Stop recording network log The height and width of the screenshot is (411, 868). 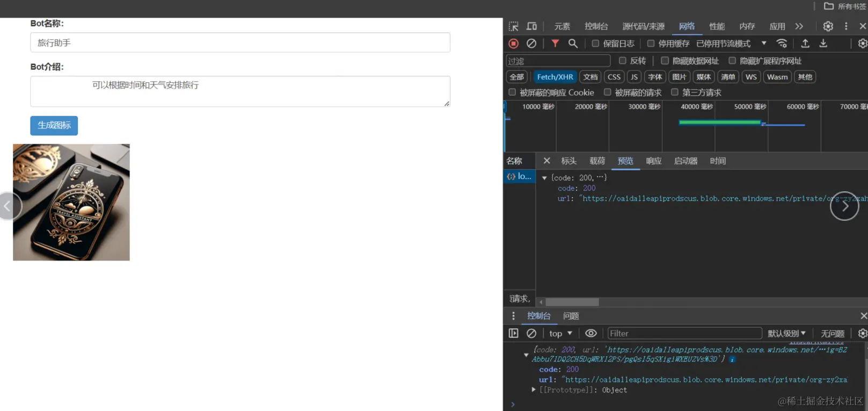(514, 44)
